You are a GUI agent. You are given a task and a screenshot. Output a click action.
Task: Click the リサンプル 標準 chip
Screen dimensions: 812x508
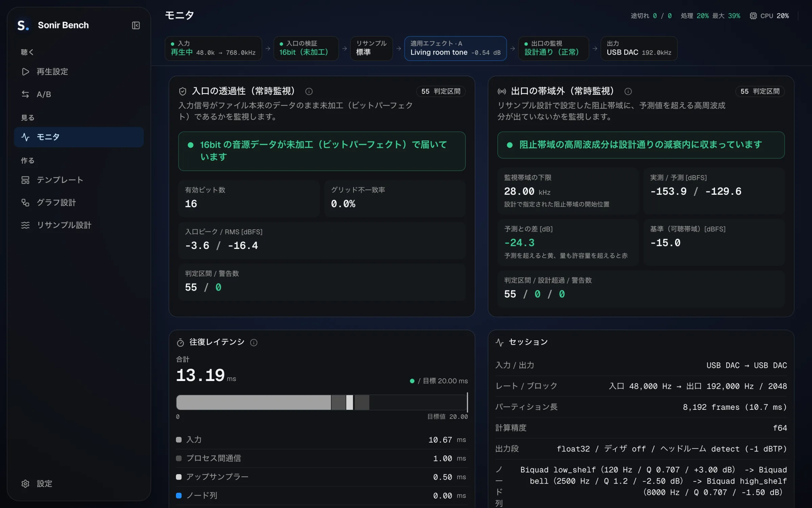(371, 48)
